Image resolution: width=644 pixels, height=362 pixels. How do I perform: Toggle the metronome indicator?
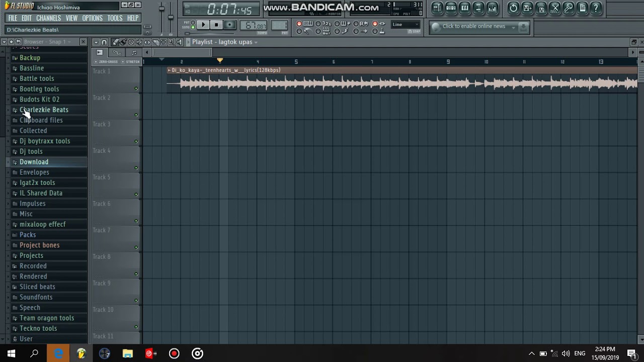click(299, 31)
